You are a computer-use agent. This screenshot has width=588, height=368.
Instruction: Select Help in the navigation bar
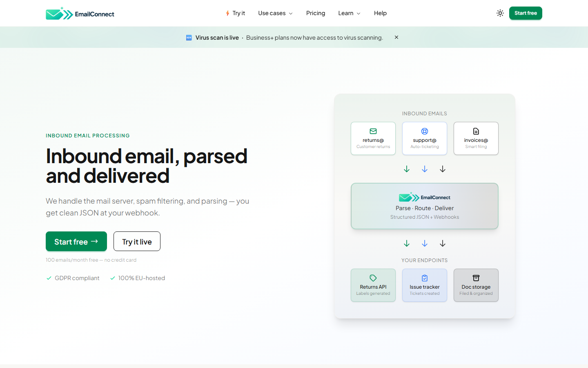[380, 13]
